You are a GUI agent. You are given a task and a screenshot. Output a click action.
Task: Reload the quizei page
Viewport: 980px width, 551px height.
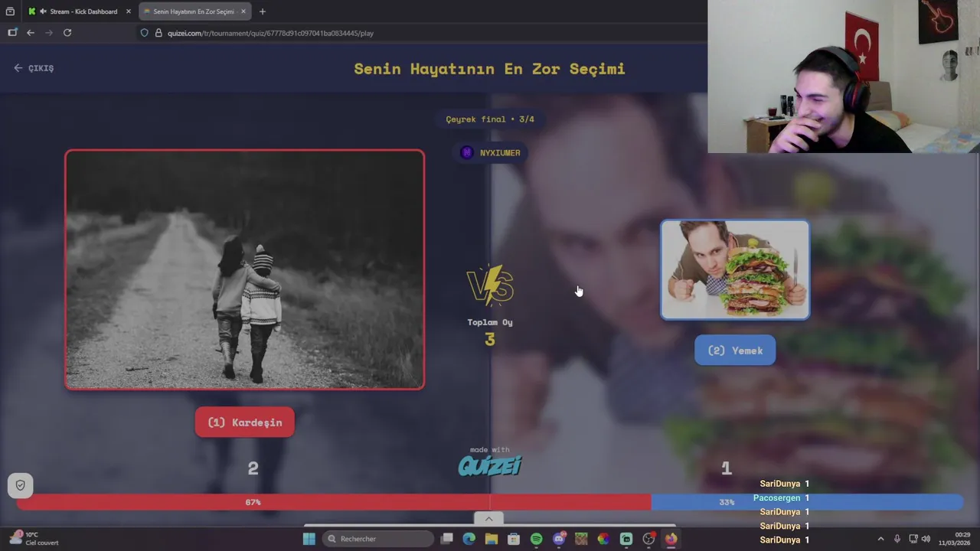[x=67, y=33]
